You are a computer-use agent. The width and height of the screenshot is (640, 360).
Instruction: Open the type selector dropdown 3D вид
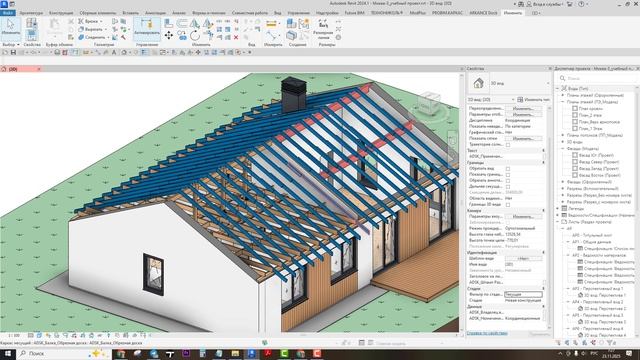click(547, 83)
